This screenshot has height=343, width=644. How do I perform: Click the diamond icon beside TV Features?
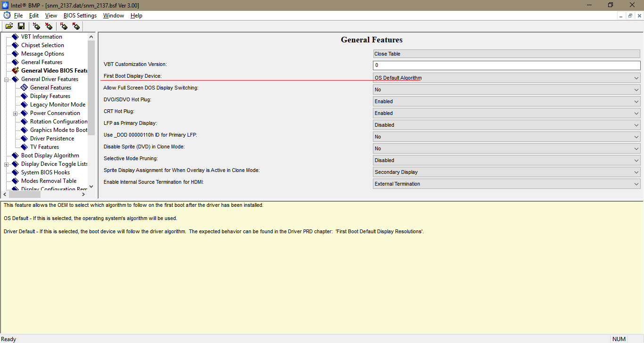(25, 147)
